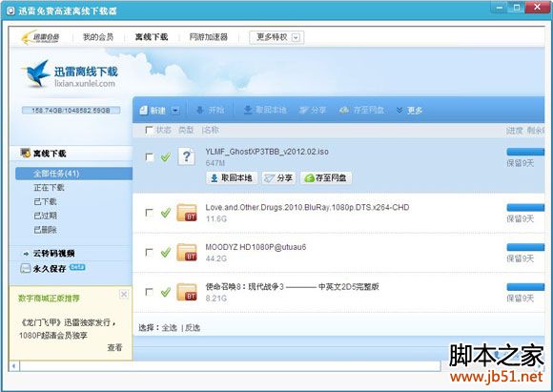Tick the select-all checkbox in list header

tap(149, 130)
